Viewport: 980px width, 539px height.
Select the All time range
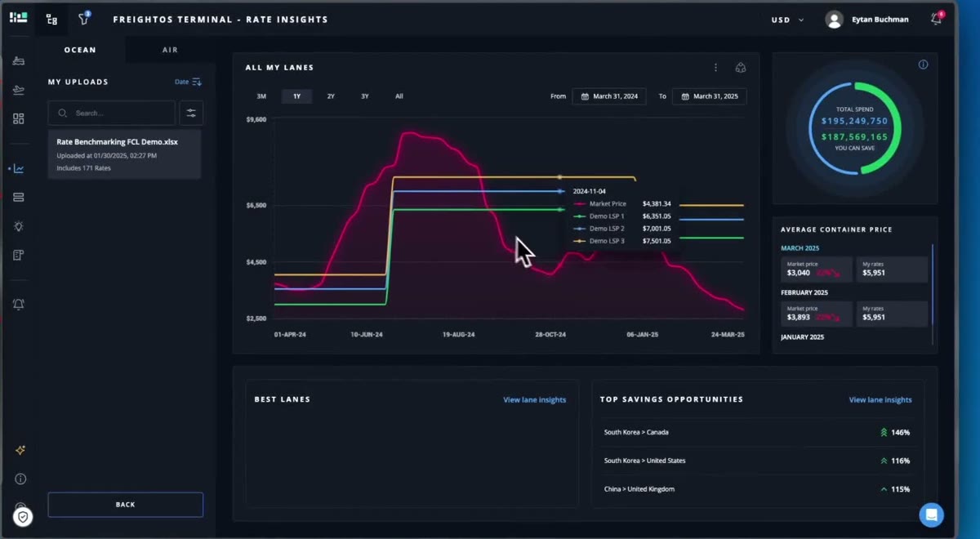399,96
